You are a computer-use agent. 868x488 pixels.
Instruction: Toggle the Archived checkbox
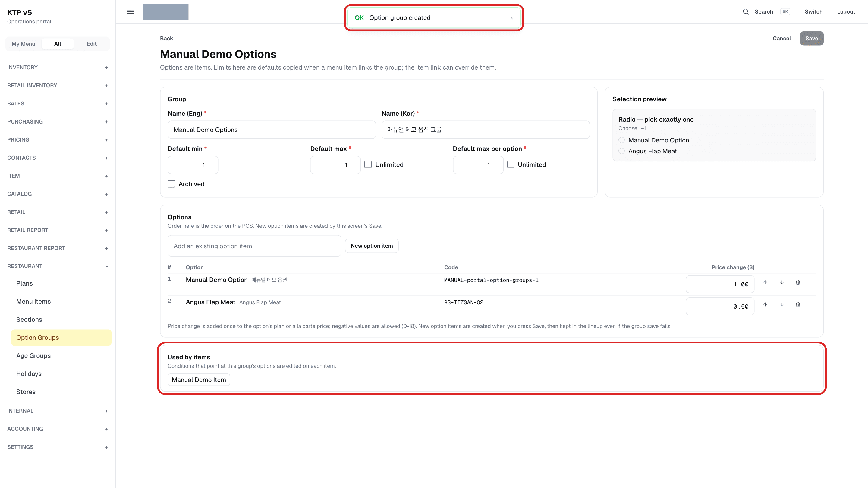point(171,184)
